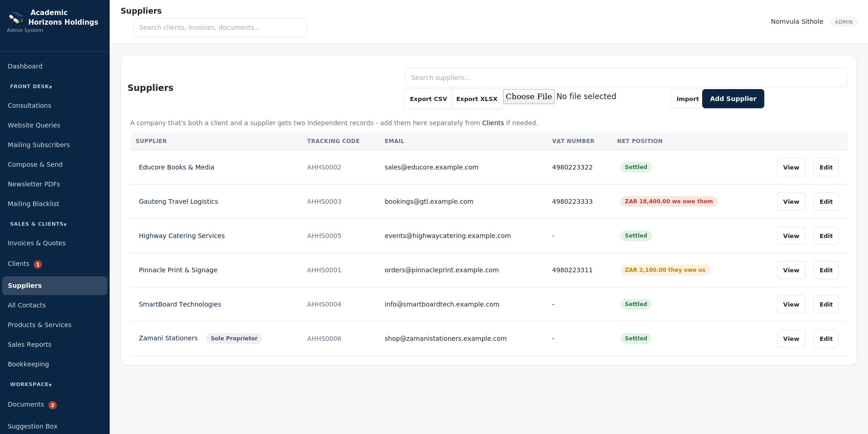
Task: Click the Search suppliers input
Action: (x=626, y=78)
